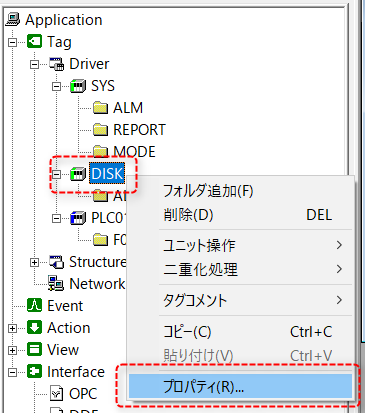
Task: Collapse the Tag tree node
Action: 12,42
